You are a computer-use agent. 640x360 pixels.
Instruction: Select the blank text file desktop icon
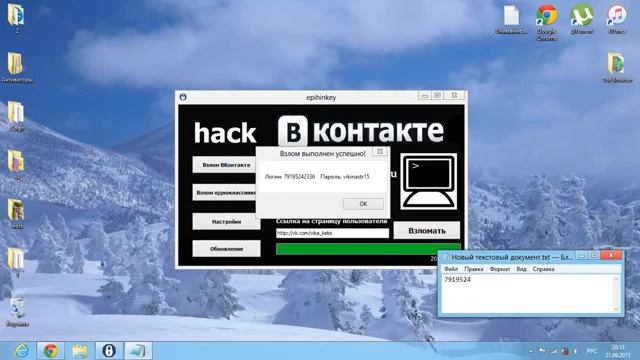point(511,19)
